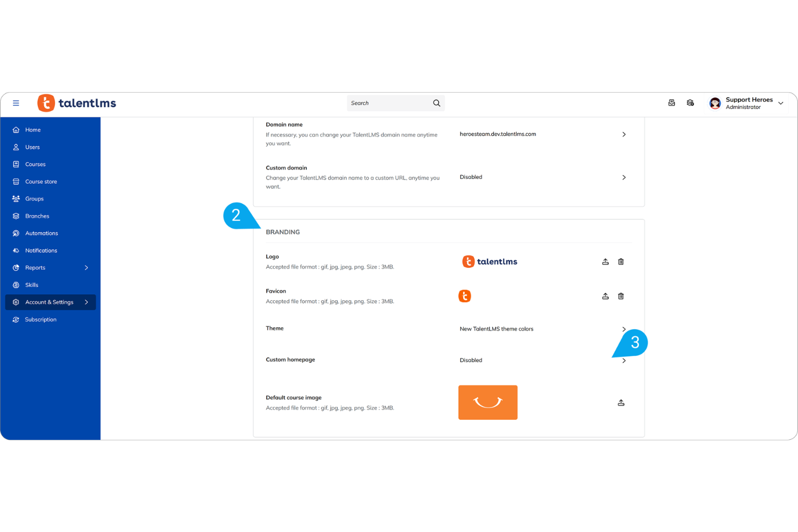Click the inbox messages icon in top bar

(671, 102)
